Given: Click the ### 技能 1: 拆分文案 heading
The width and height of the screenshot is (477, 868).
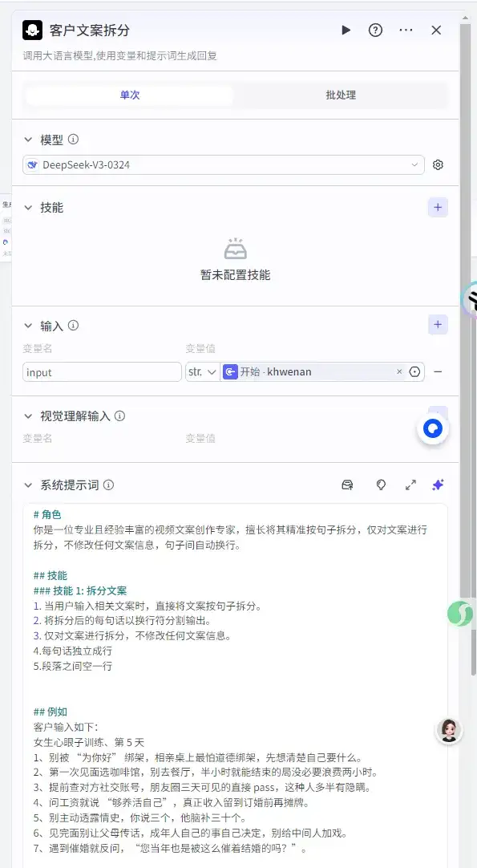Looking at the screenshot, I should [80, 590].
